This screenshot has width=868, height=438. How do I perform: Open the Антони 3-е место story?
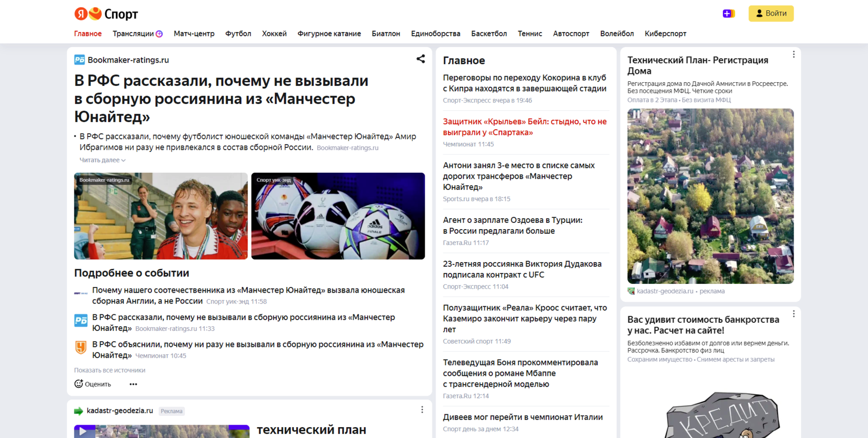pos(519,176)
